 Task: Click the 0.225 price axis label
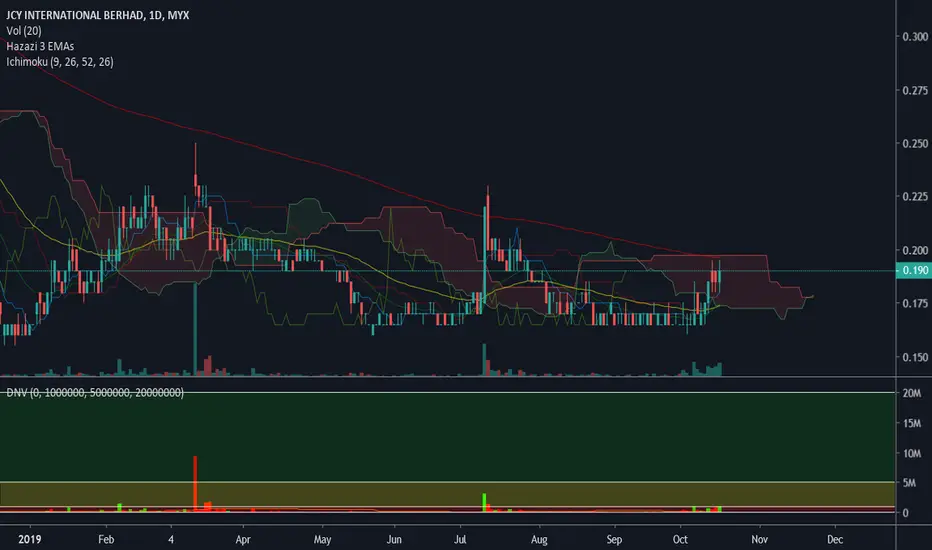pos(915,197)
